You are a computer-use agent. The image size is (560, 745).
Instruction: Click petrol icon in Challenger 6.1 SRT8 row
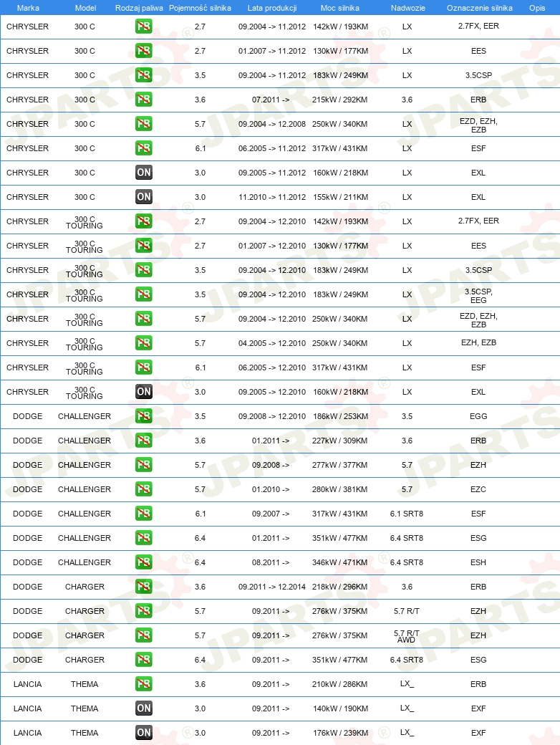pos(143,514)
